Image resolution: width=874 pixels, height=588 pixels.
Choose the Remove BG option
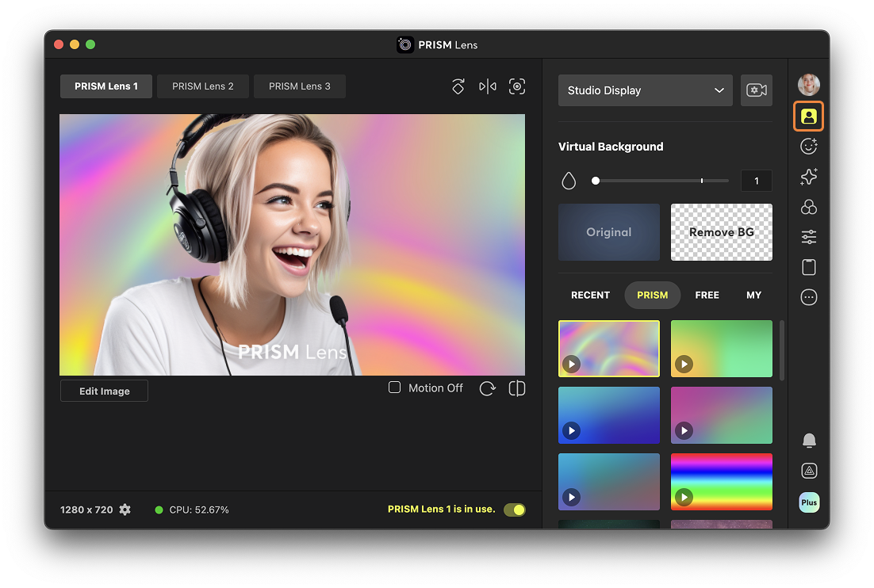721,232
